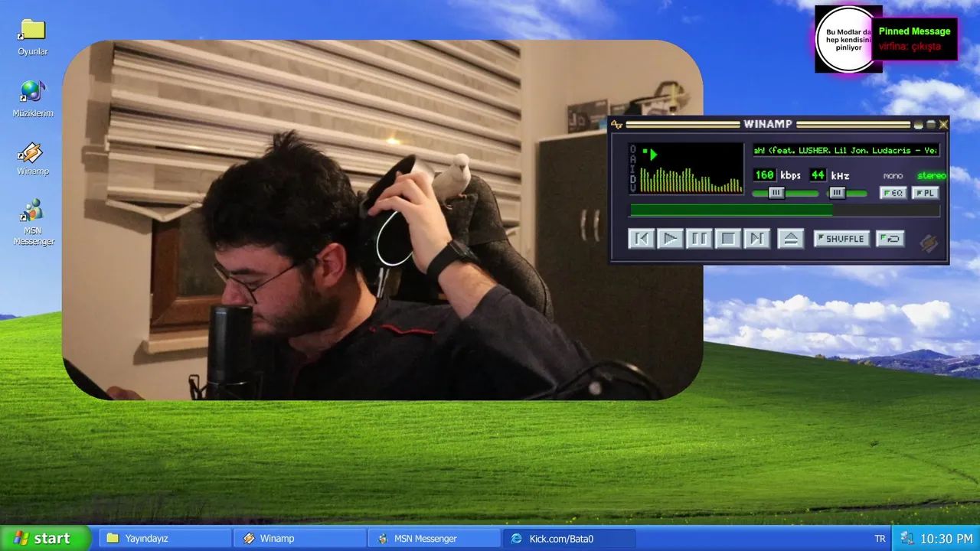Open the Müziklerim desktop icon

tap(33, 99)
